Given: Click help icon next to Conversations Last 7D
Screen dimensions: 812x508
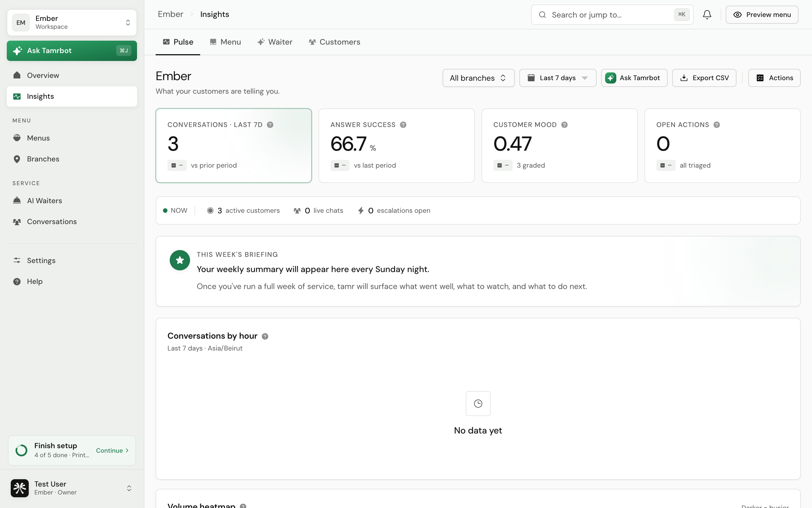Looking at the screenshot, I should (x=270, y=125).
